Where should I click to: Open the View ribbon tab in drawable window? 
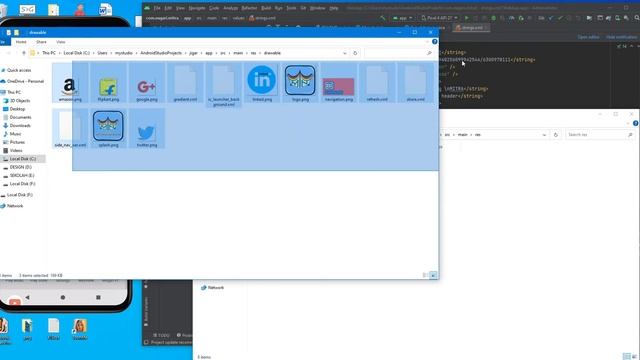pyautogui.click(x=60, y=42)
